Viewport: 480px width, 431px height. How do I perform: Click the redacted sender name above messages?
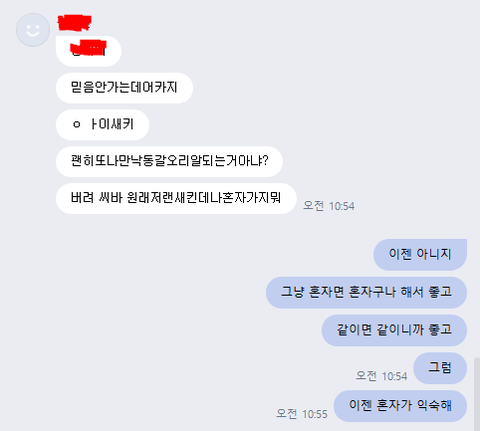[74, 23]
